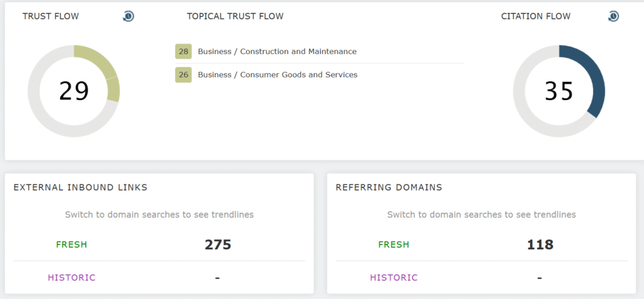Click the Citation Flow score 35

tap(559, 91)
